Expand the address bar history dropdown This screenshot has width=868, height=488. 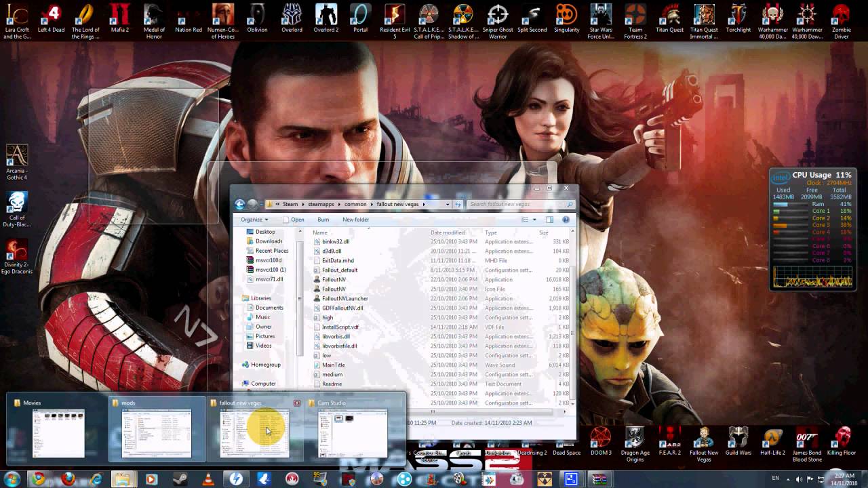[447, 204]
